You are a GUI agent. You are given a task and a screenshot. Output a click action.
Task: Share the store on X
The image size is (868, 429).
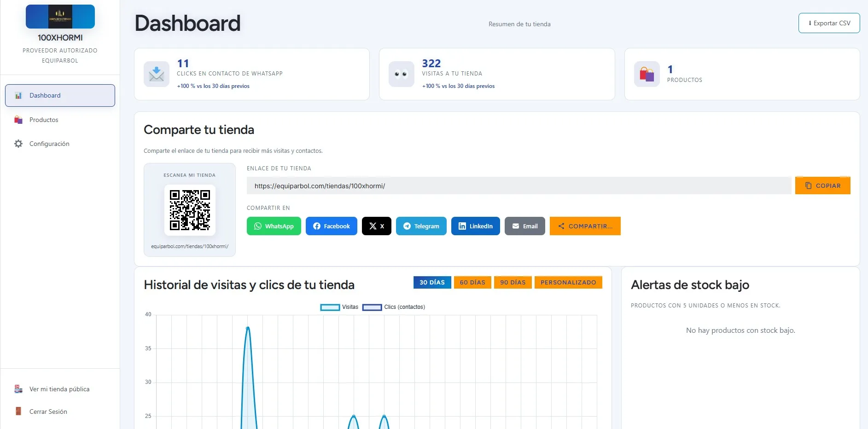[x=377, y=226]
